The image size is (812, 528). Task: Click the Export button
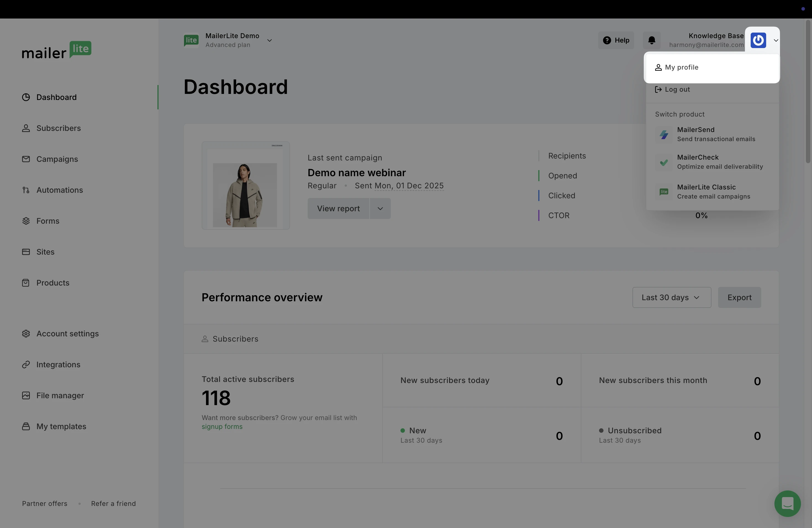tap(739, 297)
